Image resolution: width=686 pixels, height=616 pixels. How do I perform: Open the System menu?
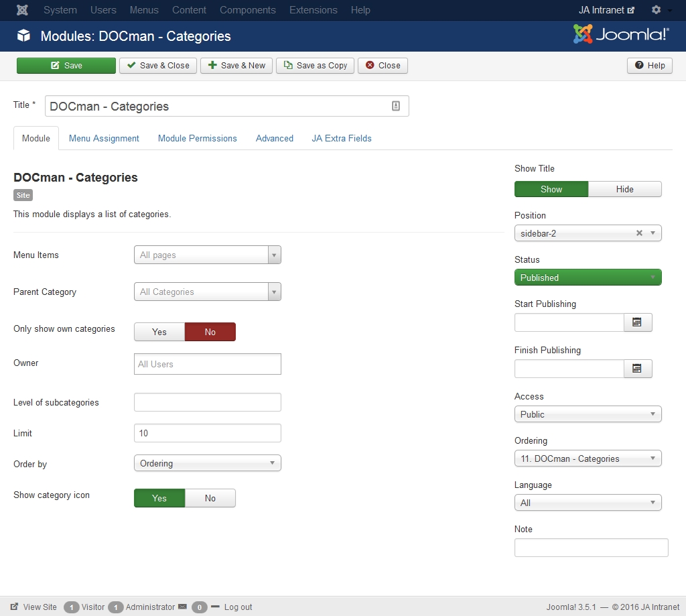pyautogui.click(x=60, y=10)
